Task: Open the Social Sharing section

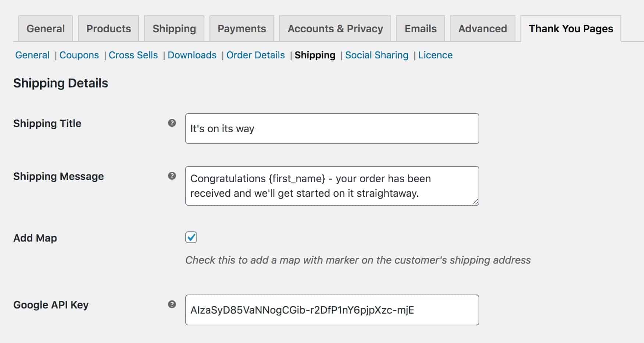Action: tap(377, 55)
